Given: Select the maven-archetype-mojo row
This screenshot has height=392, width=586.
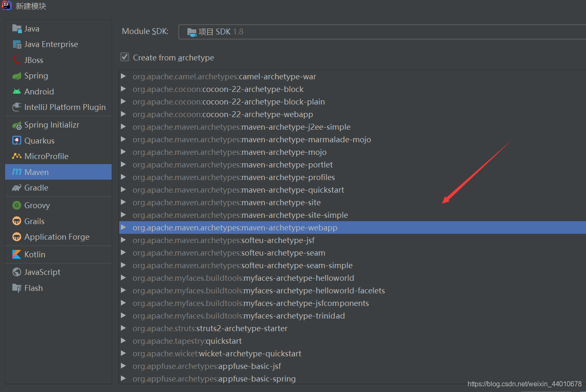Looking at the screenshot, I should [353, 152].
